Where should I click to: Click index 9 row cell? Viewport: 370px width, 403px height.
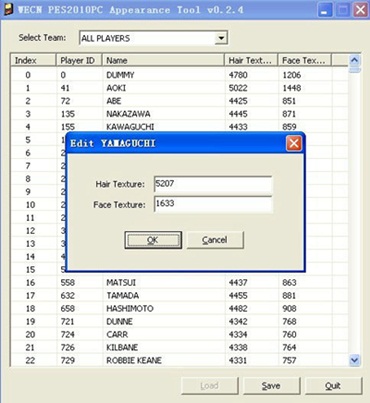pyautogui.click(x=28, y=192)
